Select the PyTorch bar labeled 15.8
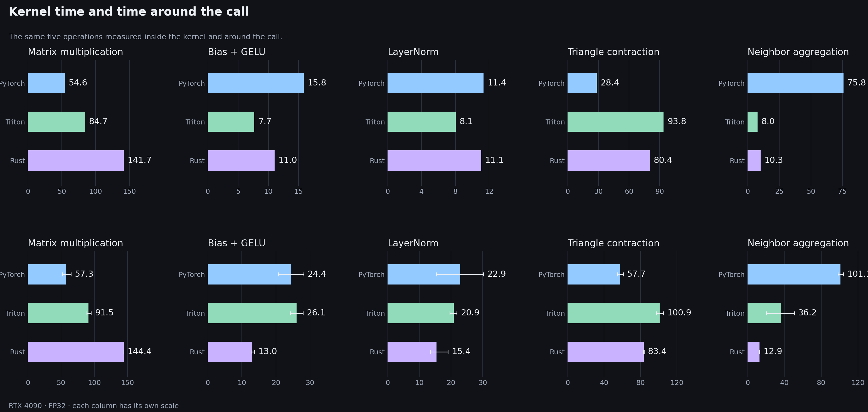Image resolution: width=868 pixels, height=412 pixels. click(256, 83)
